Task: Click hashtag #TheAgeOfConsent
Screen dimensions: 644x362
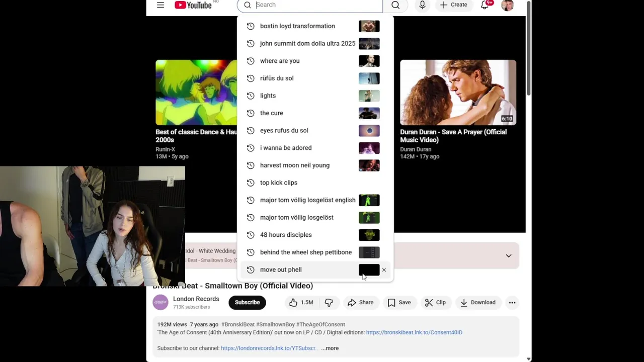Action: coord(320,324)
